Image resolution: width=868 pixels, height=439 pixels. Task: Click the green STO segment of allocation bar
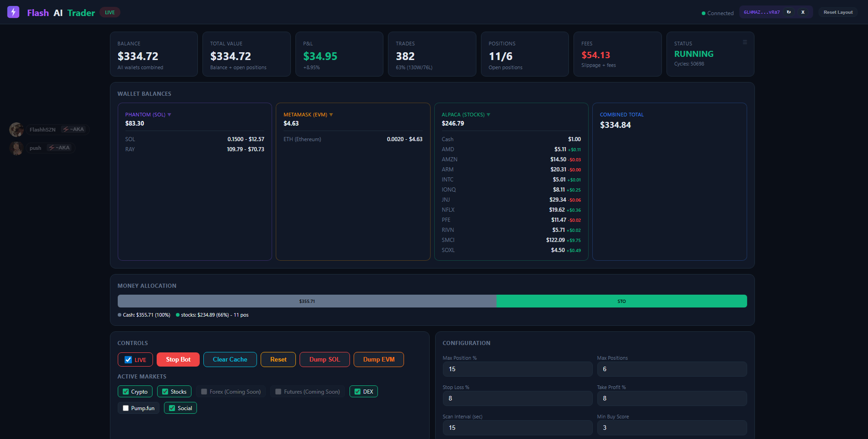point(622,301)
